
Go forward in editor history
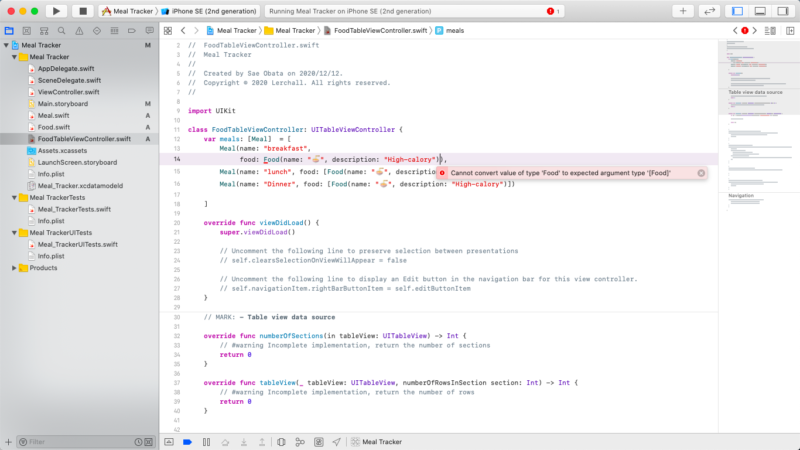[196, 31]
